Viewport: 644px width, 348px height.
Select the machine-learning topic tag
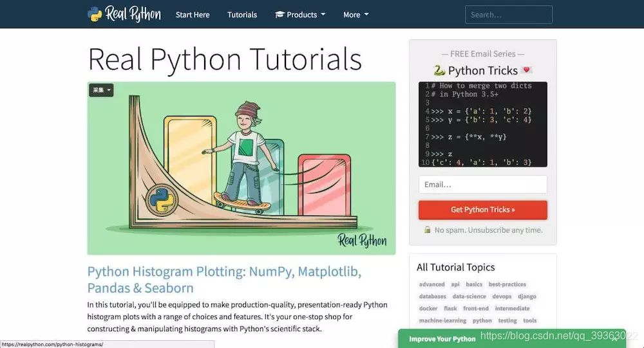442,320
